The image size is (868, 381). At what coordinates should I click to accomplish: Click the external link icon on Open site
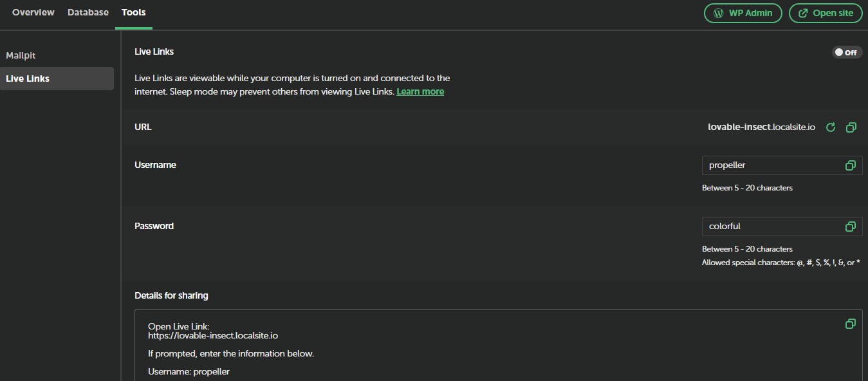coord(803,14)
